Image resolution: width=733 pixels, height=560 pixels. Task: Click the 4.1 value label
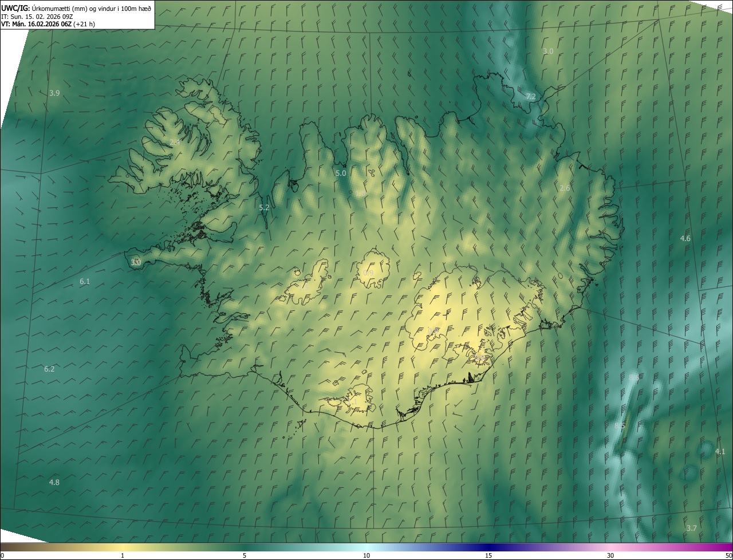720,452
